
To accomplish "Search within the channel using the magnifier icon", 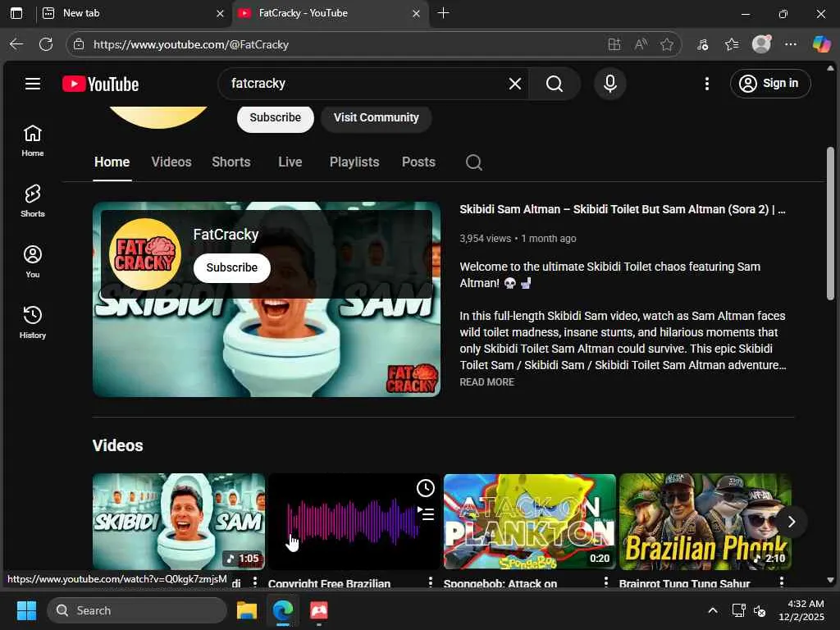I will tap(473, 162).
